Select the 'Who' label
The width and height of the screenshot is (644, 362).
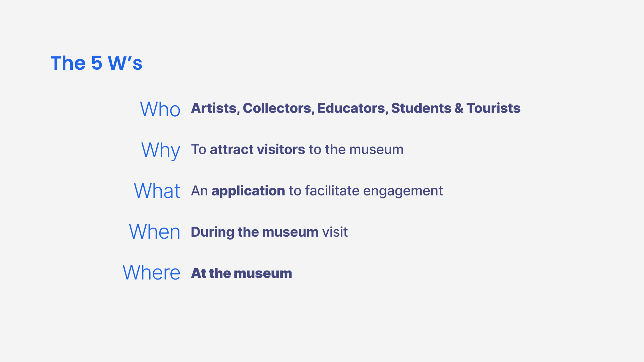(160, 109)
